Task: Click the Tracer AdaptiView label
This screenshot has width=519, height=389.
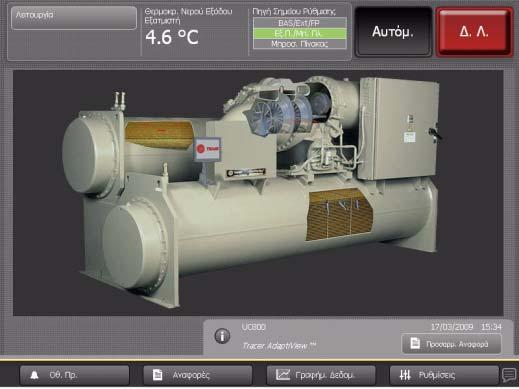Action: tap(279, 346)
